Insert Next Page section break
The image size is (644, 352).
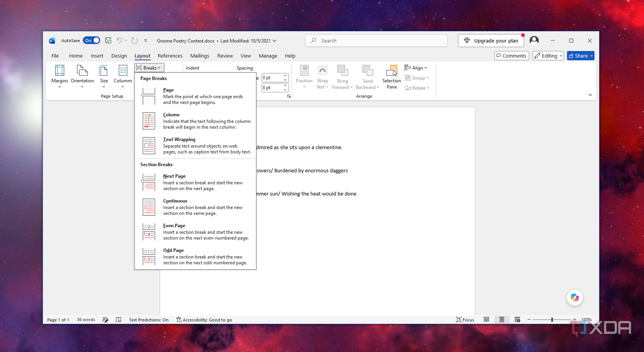(195, 182)
